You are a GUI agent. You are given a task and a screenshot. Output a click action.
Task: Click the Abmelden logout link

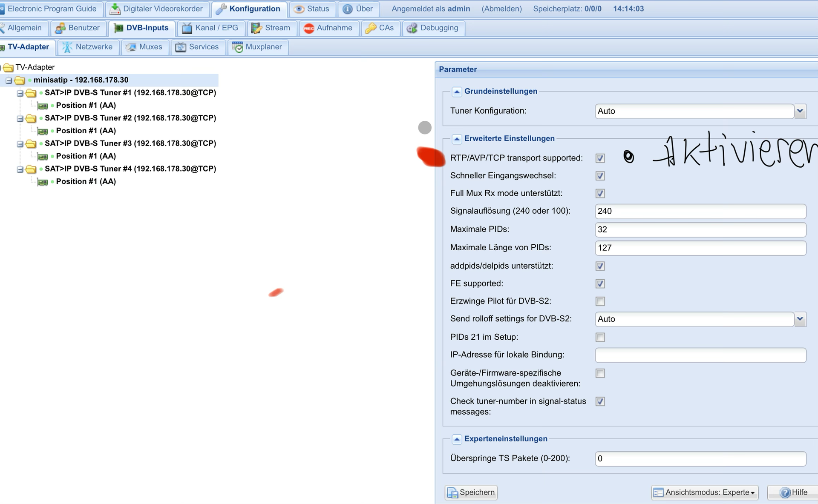click(501, 9)
